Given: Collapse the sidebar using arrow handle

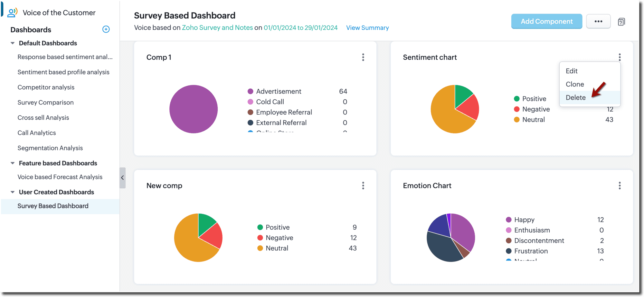Looking at the screenshot, I should click(122, 178).
